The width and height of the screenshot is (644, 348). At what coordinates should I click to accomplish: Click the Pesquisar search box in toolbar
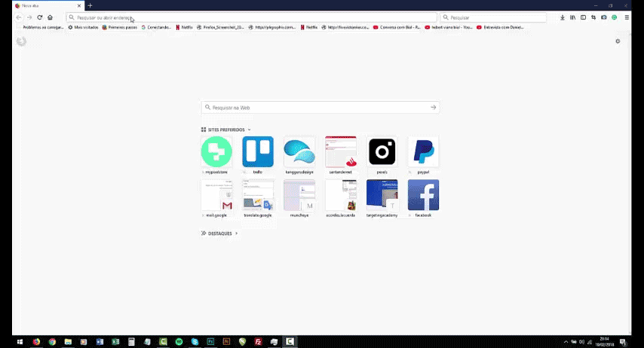point(493,17)
